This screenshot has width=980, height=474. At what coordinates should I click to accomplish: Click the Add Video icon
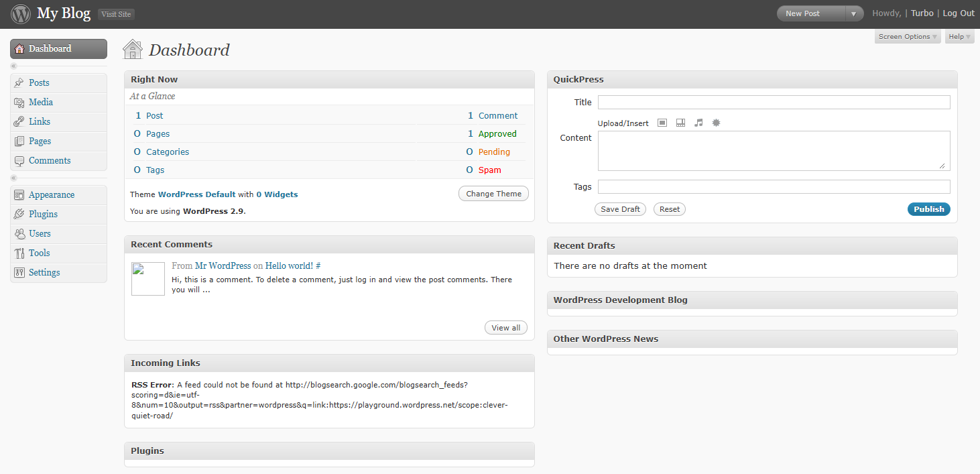[680, 123]
